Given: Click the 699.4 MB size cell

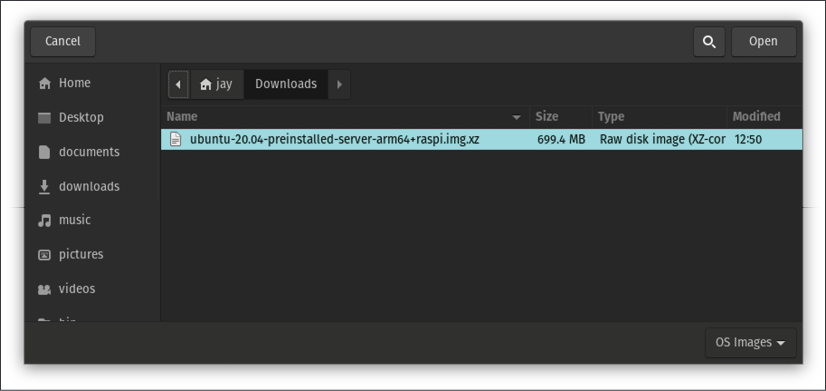Looking at the screenshot, I should (561, 140).
